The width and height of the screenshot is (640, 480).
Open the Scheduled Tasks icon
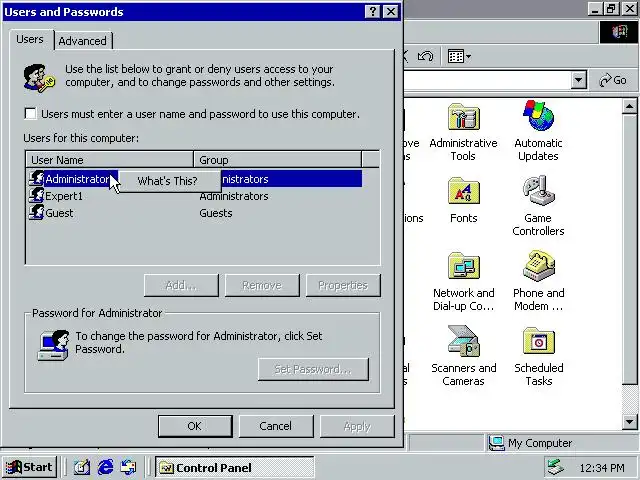[x=538, y=341]
